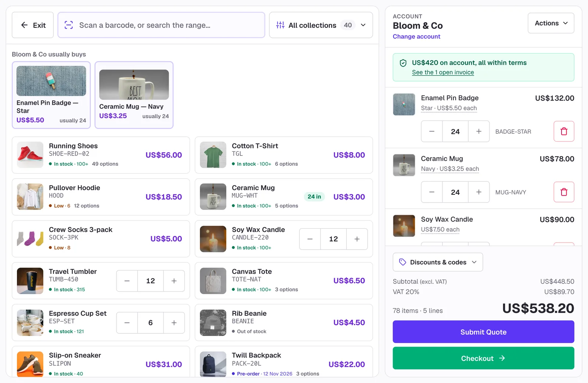Proceed to Checkout
The image size is (588, 383).
pos(483,358)
